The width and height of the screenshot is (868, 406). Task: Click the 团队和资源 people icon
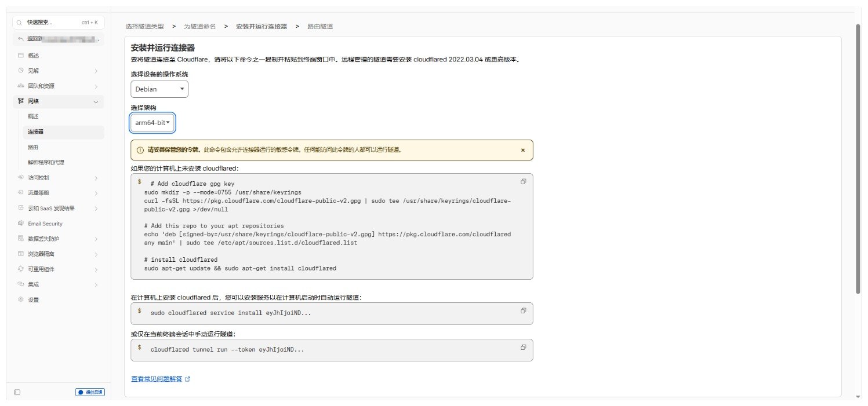click(21, 86)
